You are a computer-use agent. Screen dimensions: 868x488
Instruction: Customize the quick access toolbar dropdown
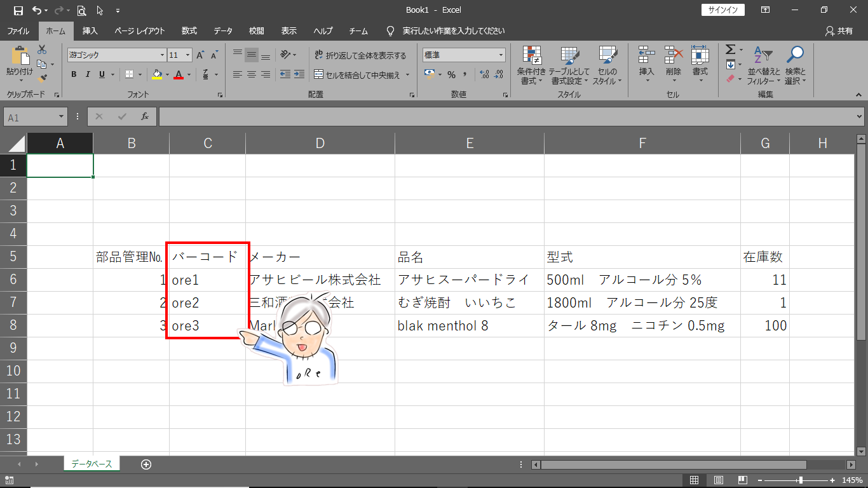click(118, 10)
